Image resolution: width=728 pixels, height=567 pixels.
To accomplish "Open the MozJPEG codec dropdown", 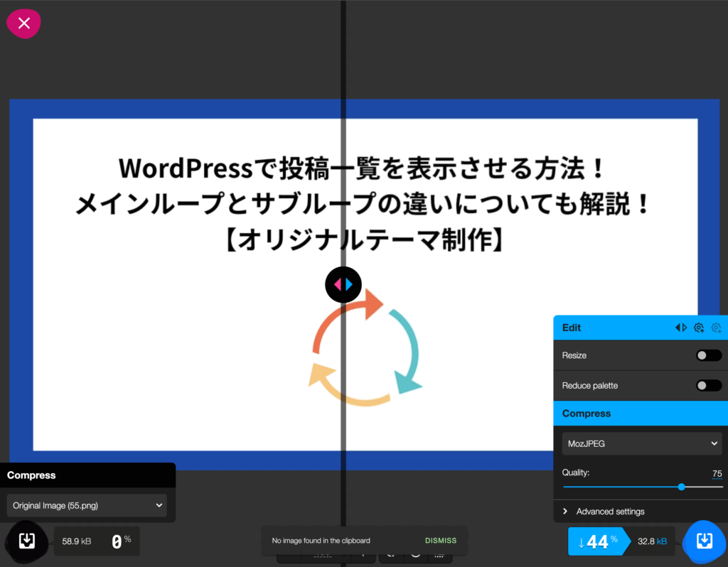I will point(642,443).
